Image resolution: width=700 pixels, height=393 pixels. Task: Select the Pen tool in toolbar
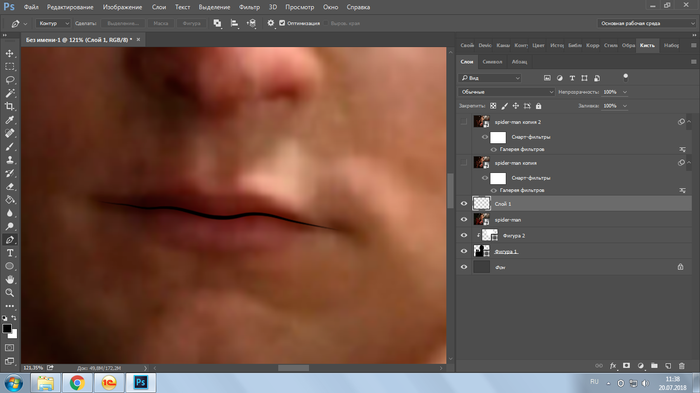click(x=9, y=240)
